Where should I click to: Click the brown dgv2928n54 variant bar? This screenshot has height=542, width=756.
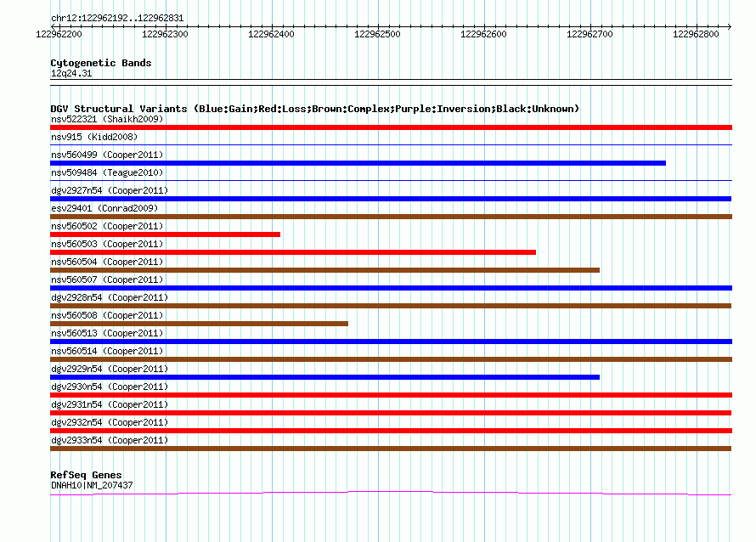391,306
